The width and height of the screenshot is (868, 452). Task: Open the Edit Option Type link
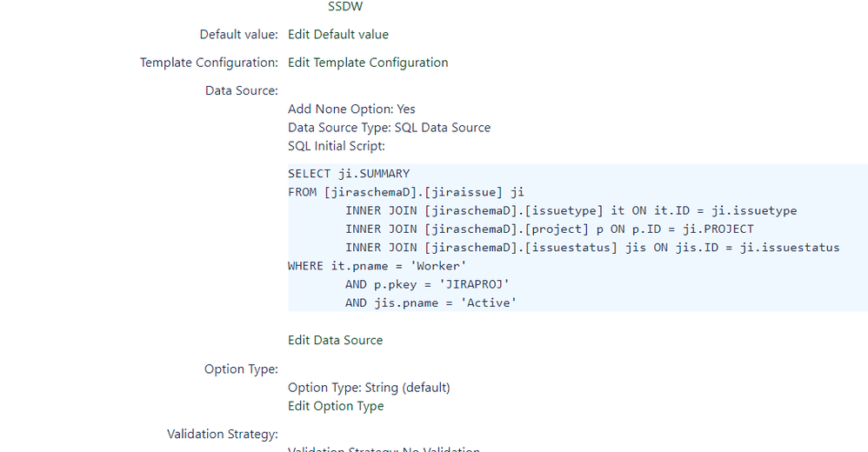[x=336, y=406]
